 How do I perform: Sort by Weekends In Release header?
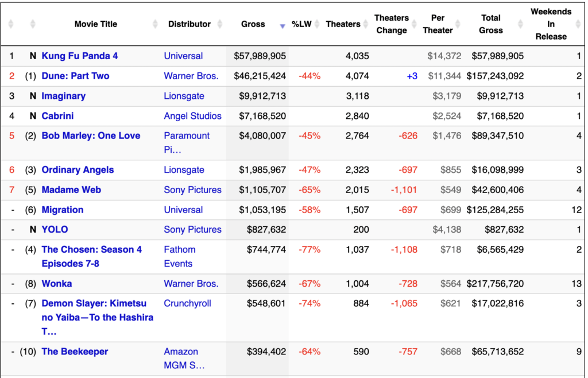(x=551, y=24)
